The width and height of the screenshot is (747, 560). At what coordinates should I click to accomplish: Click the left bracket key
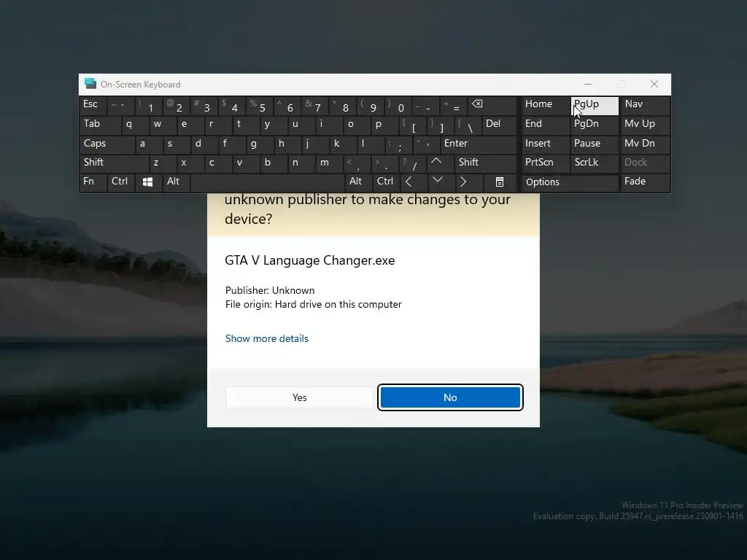pos(413,124)
